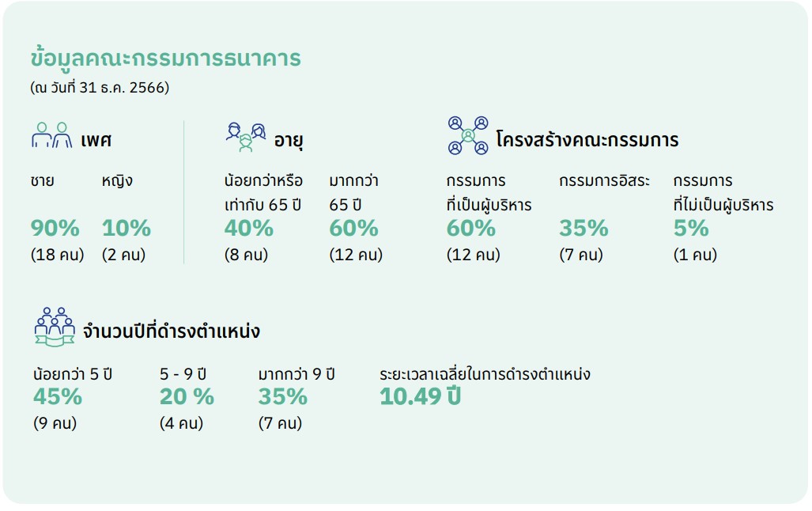
Task: Click the gender icon beside เพศ
Action: click(x=51, y=135)
